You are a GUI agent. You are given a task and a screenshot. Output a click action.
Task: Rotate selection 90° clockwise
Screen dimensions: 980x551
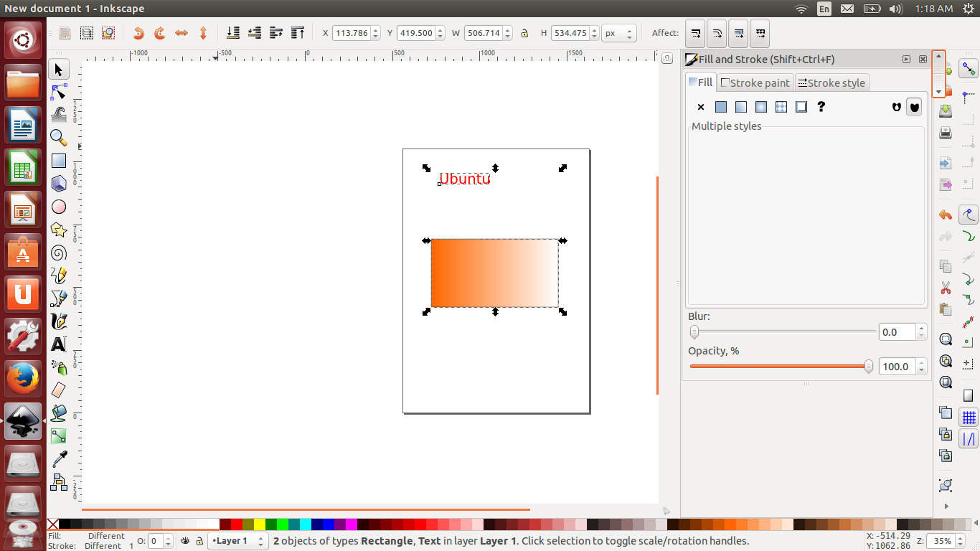click(x=160, y=33)
